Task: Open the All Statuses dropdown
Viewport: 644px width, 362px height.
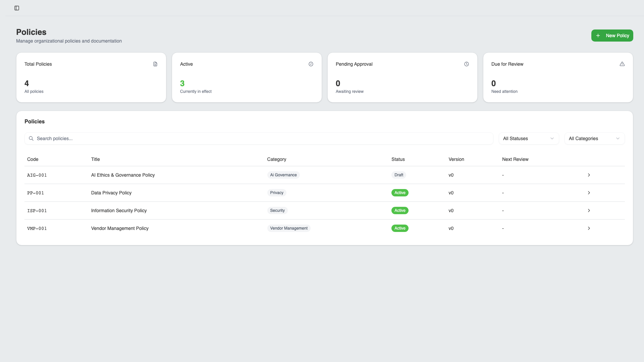Action: pyautogui.click(x=529, y=138)
